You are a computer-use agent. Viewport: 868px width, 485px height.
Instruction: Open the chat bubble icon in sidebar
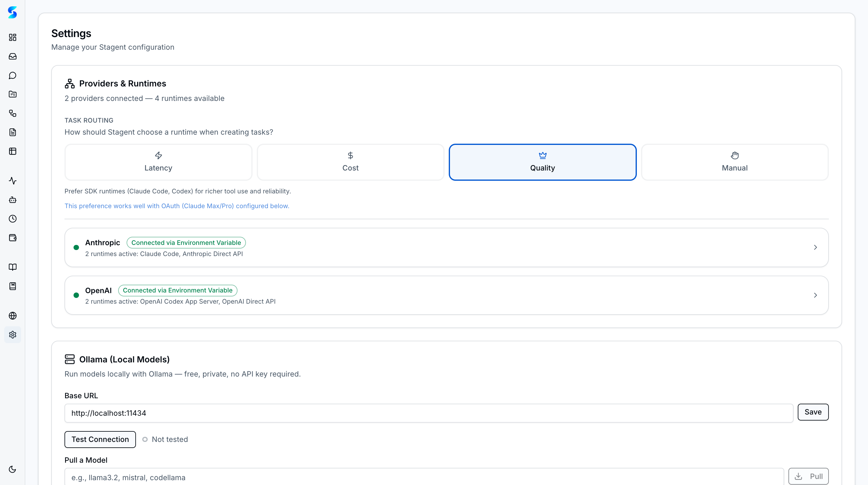coord(12,75)
